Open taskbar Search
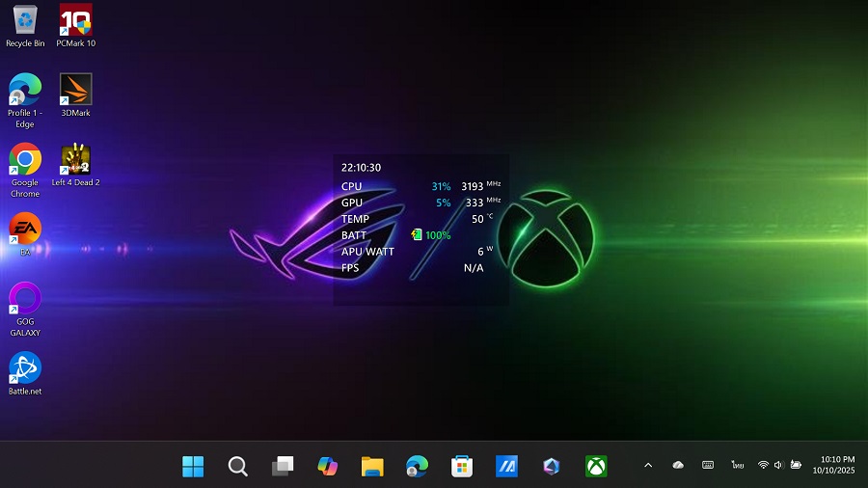This screenshot has height=488, width=868. click(x=238, y=467)
